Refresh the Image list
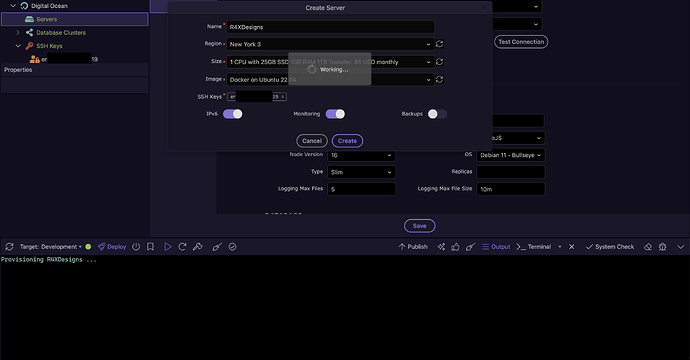 (439, 80)
